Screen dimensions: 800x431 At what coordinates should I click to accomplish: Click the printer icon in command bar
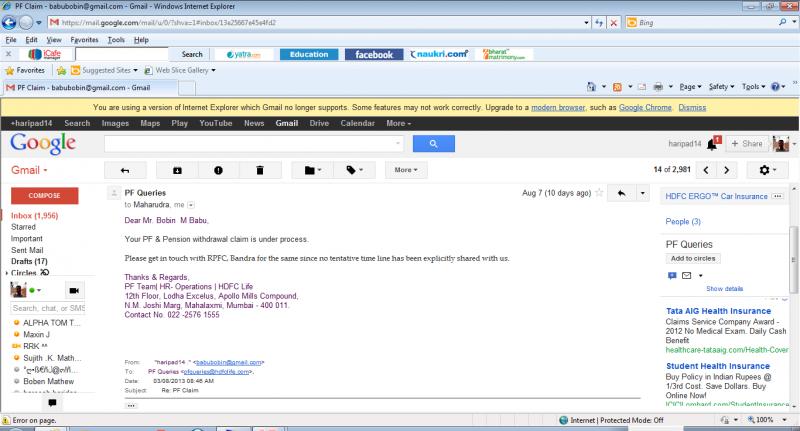pos(658,87)
